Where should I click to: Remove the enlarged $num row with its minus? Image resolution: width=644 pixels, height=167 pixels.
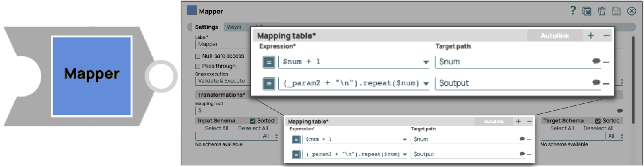tap(606, 62)
